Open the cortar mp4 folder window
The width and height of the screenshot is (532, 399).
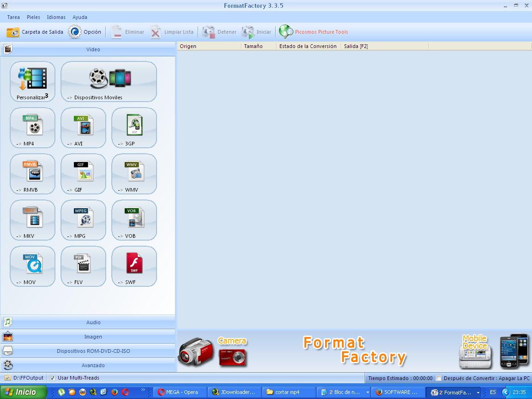coord(288,392)
